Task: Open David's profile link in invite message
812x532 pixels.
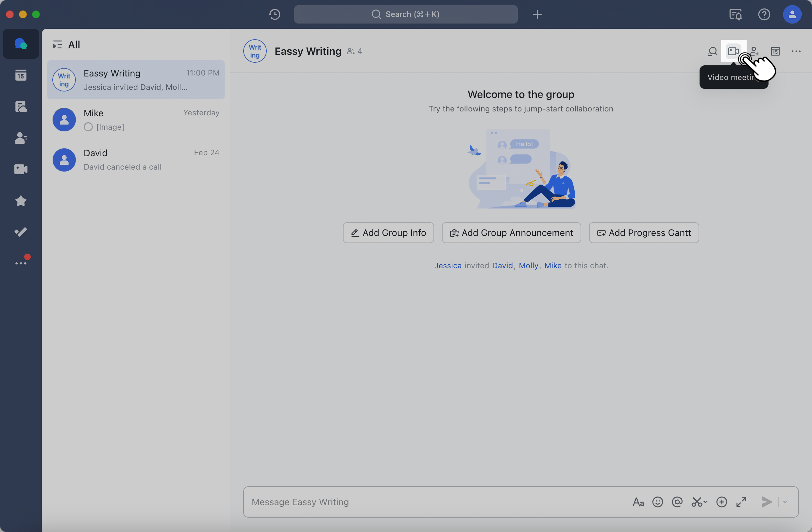Action: tap(502, 266)
